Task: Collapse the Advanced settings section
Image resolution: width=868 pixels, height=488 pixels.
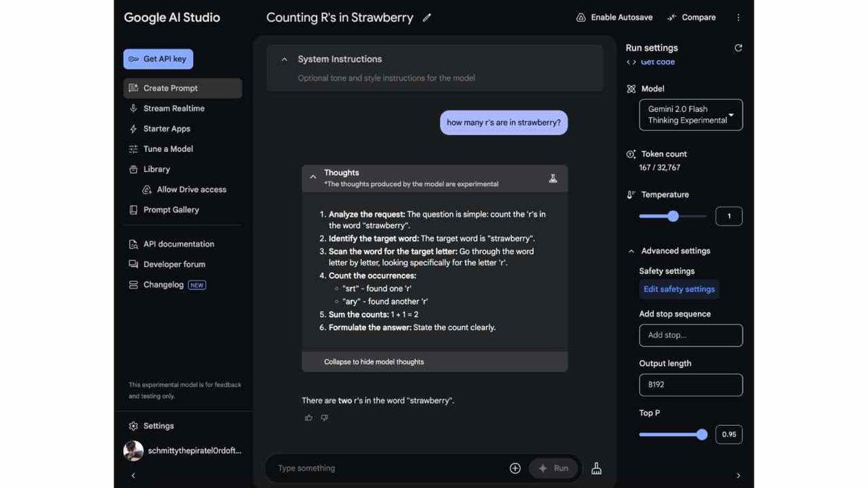Action: point(631,251)
